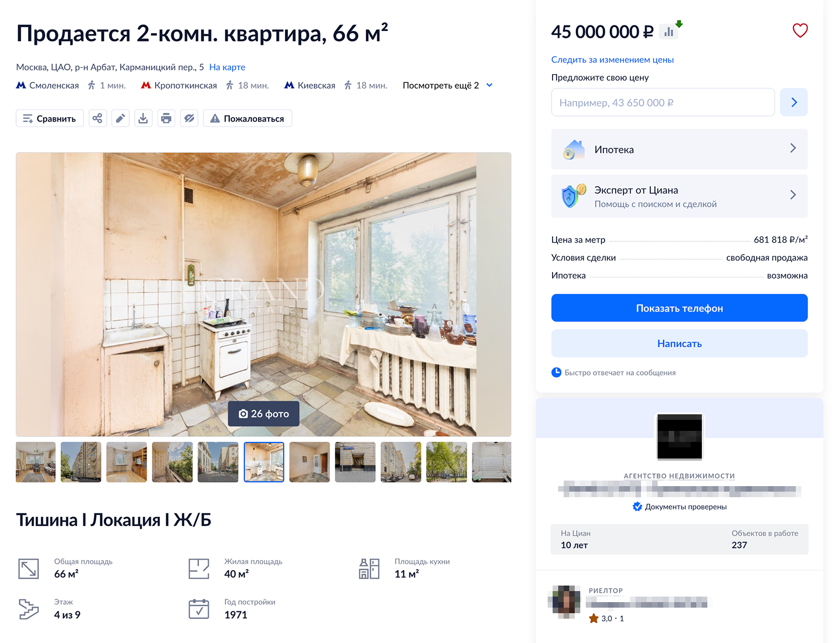
Task: Click the realtor's profile photo
Action: tap(565, 602)
